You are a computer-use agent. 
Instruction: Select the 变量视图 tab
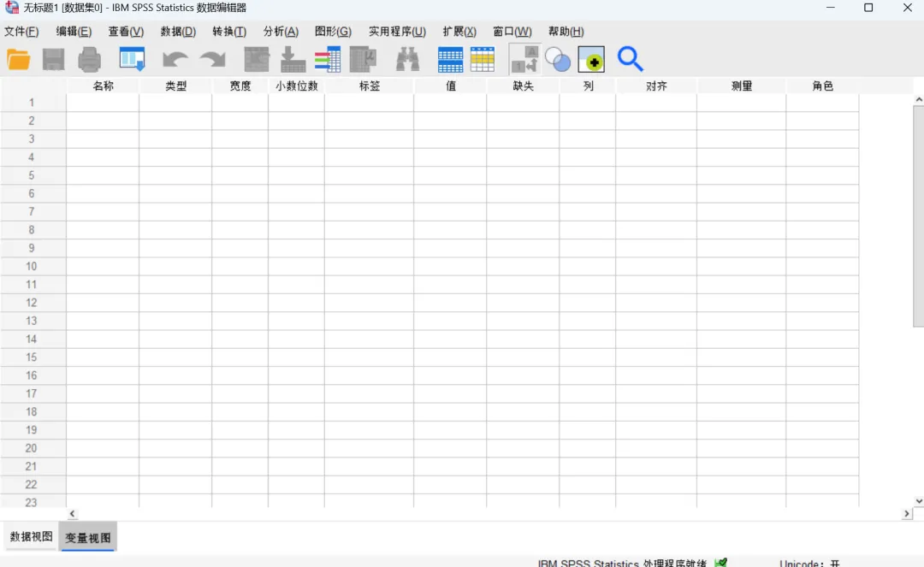tap(88, 537)
